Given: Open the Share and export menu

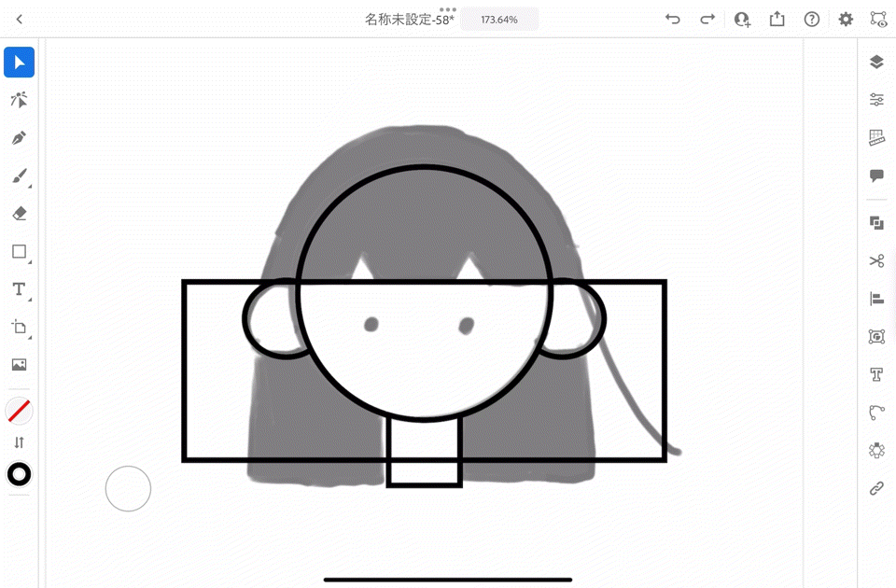Looking at the screenshot, I should (x=777, y=20).
